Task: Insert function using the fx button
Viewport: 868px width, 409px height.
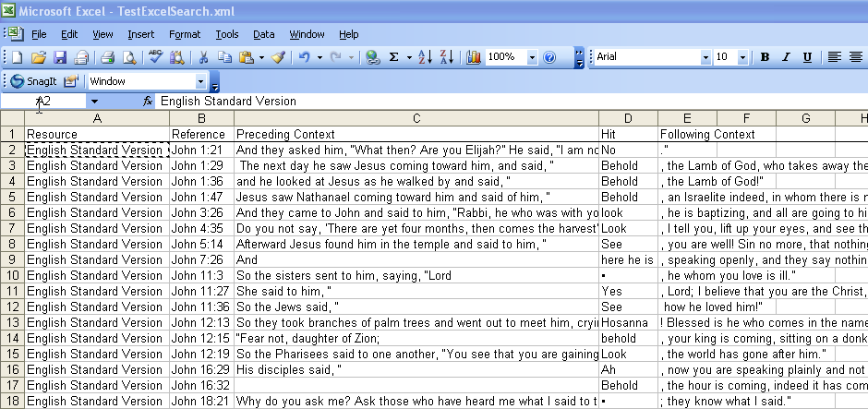Action: (148, 102)
